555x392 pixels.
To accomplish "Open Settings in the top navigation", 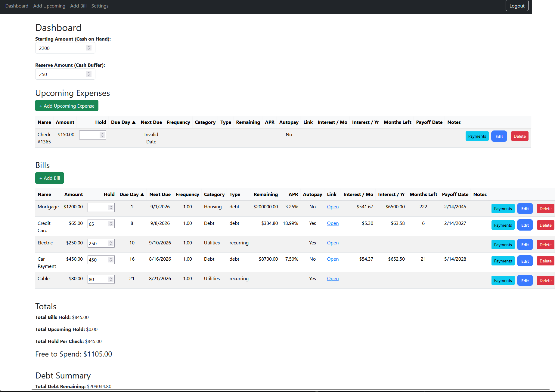I will [x=100, y=6].
